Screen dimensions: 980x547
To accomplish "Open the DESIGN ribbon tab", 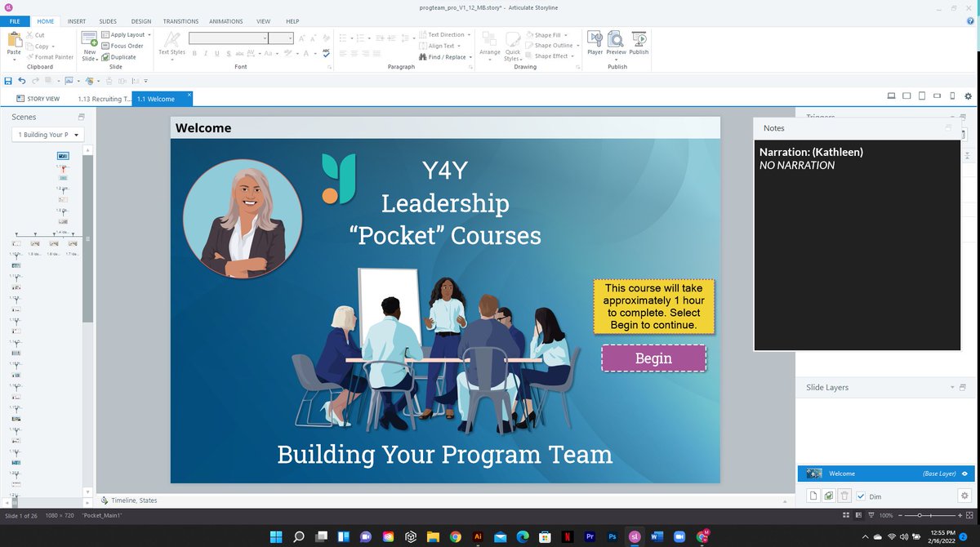I will (141, 21).
